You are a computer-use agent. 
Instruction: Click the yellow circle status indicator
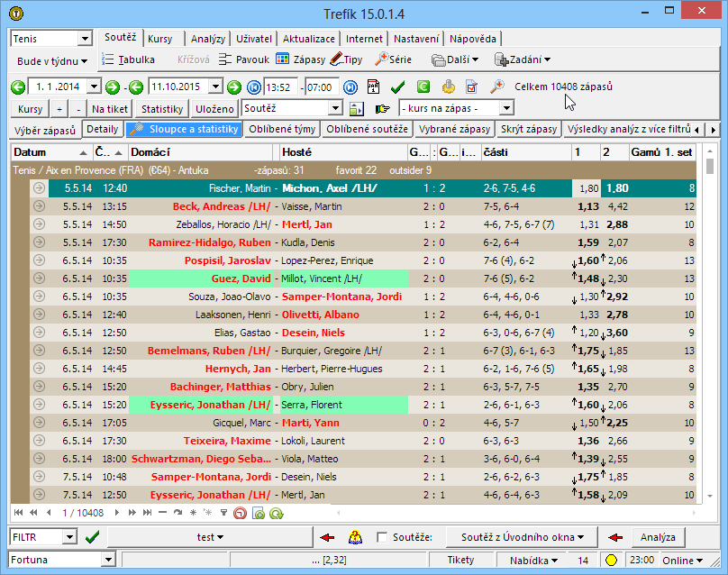pyautogui.click(x=611, y=561)
